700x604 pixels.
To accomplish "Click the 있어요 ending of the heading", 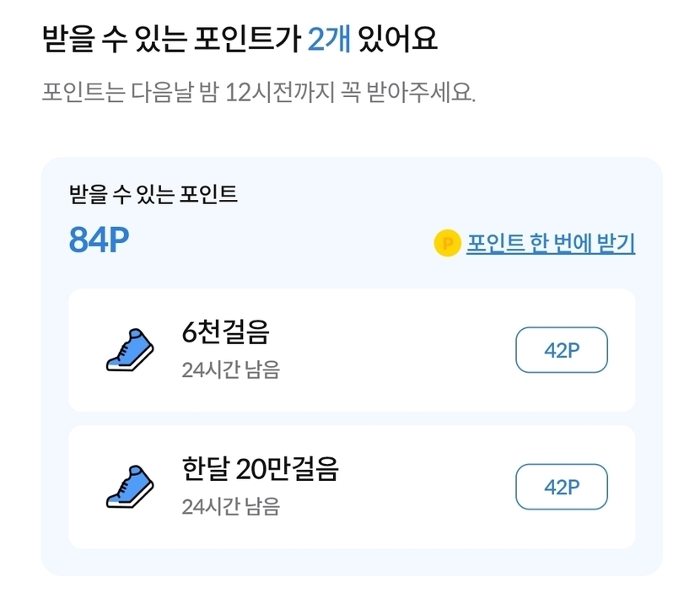I will click(397, 40).
